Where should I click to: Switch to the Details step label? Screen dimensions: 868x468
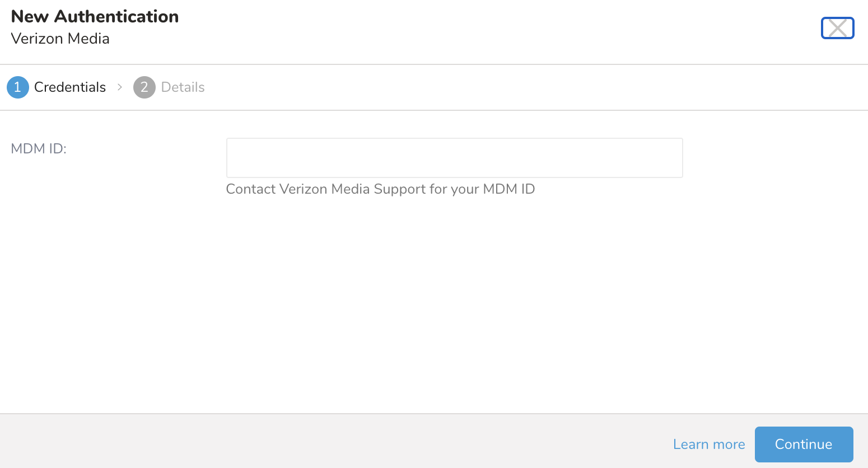[x=183, y=87]
